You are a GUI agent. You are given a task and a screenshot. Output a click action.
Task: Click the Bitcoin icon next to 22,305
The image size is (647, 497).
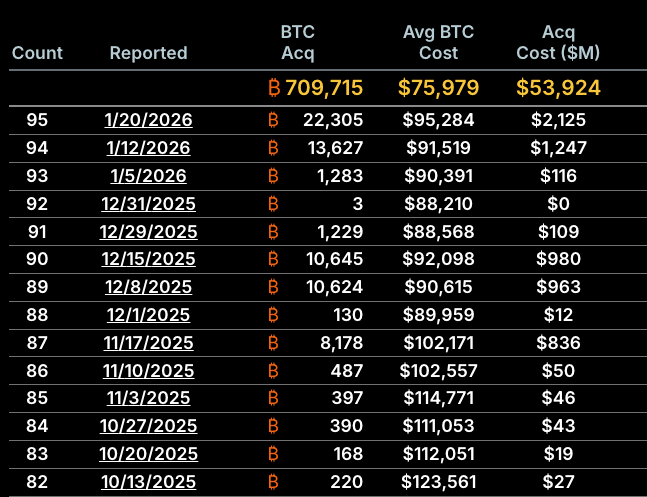coord(274,121)
